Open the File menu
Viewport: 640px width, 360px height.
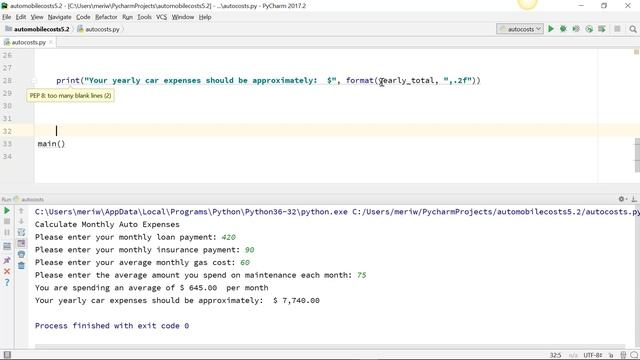pos(7,17)
